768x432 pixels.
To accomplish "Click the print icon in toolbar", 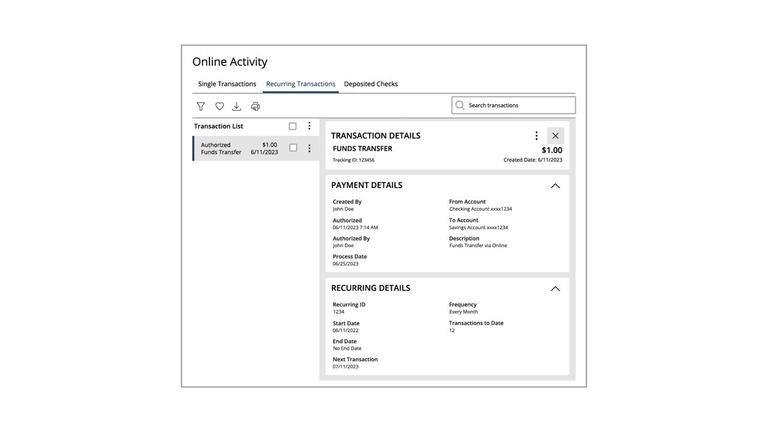I will coord(255,106).
